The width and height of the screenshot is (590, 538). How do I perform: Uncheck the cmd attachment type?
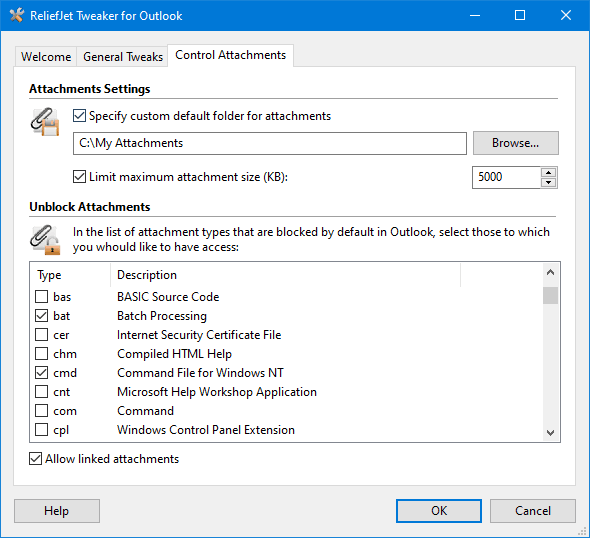point(41,372)
